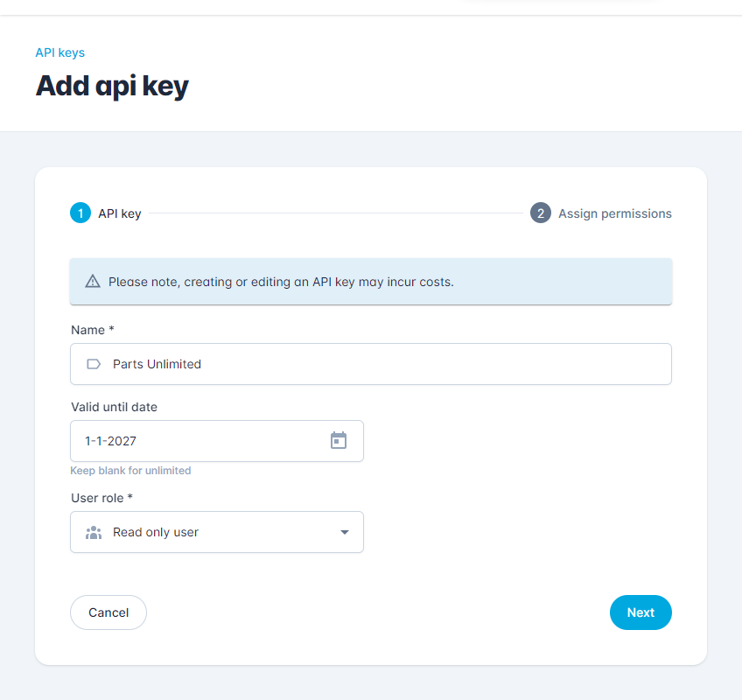This screenshot has width=742, height=700.
Task: Click the User role field label
Action: [x=101, y=498]
